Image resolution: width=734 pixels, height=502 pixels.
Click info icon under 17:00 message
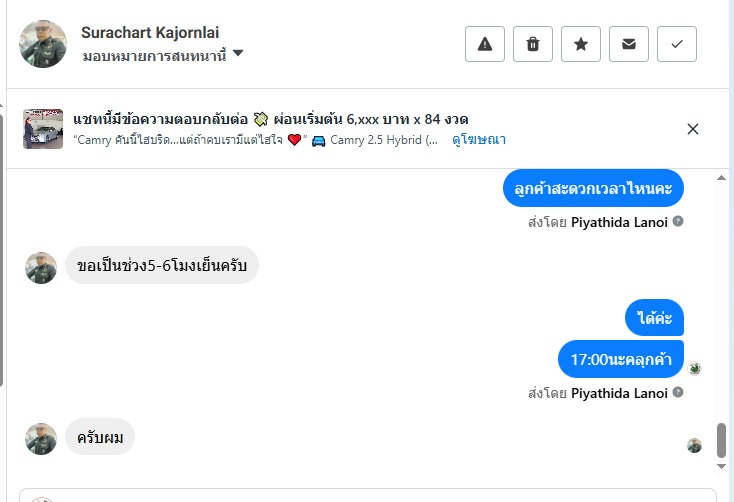(678, 393)
